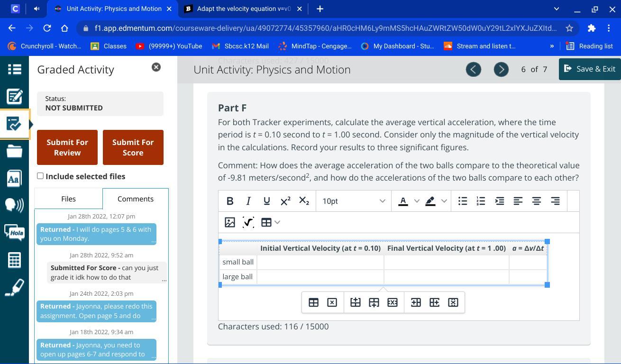
Task: Click the Save & Exit button
Action: (589, 69)
